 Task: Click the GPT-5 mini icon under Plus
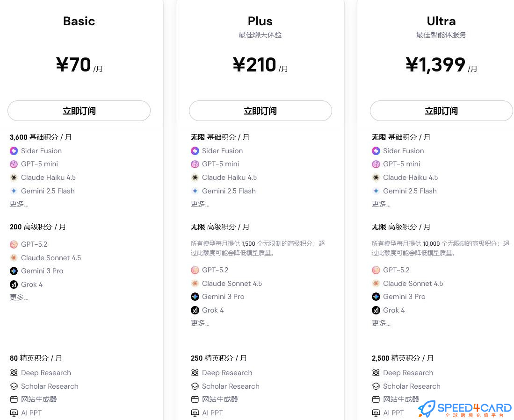coord(195,164)
